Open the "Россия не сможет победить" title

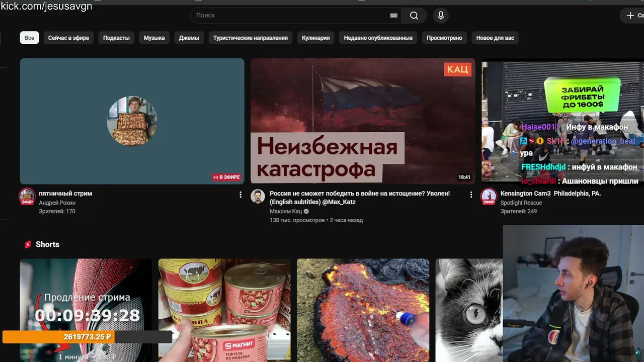360,198
